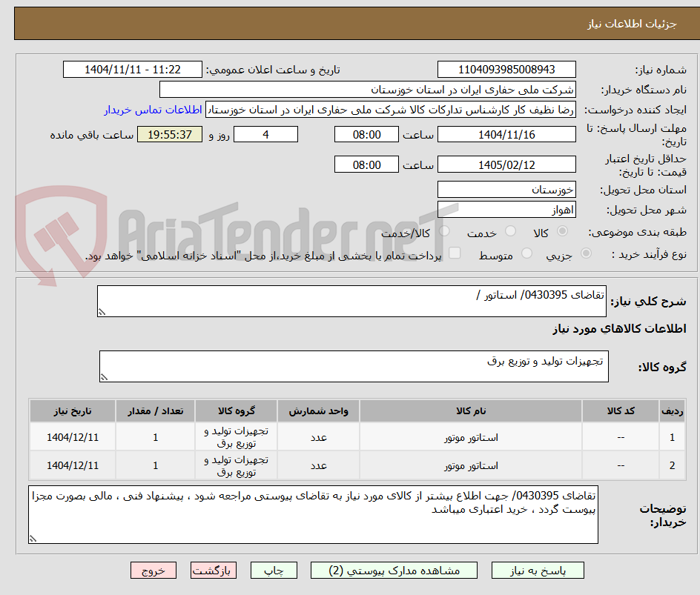
Task: Click the deadline time 08:00 field
Action: pos(366,134)
